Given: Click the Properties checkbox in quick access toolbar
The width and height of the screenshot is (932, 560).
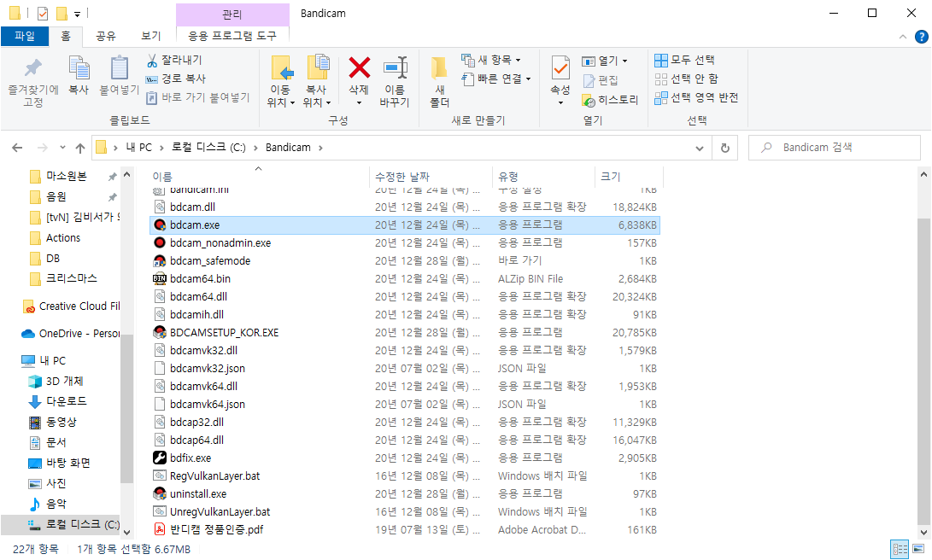Looking at the screenshot, I should [x=42, y=13].
